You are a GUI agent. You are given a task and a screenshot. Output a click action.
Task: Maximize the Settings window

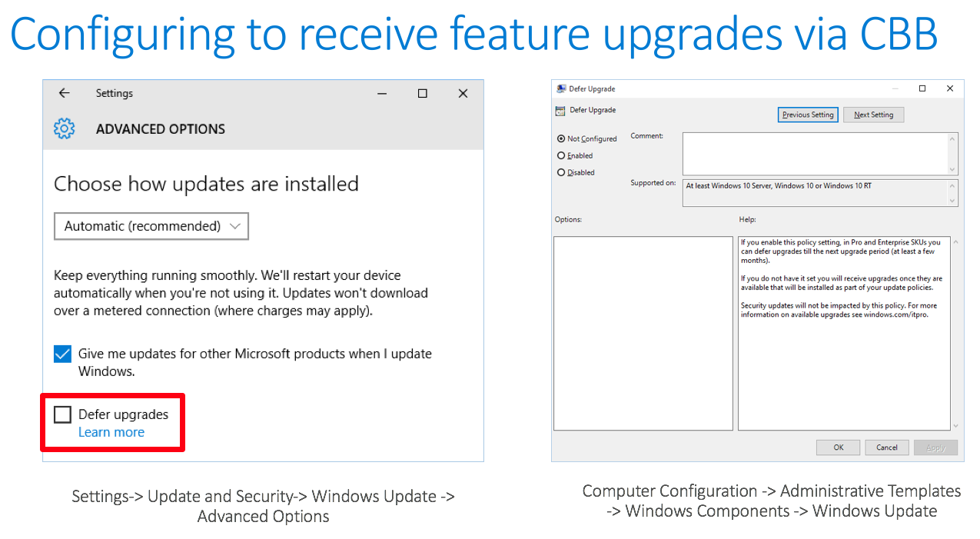422,93
